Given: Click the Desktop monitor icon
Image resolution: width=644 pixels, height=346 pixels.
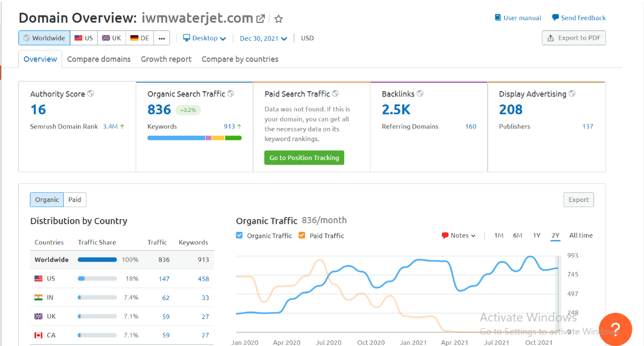Looking at the screenshot, I should pyautogui.click(x=187, y=38).
